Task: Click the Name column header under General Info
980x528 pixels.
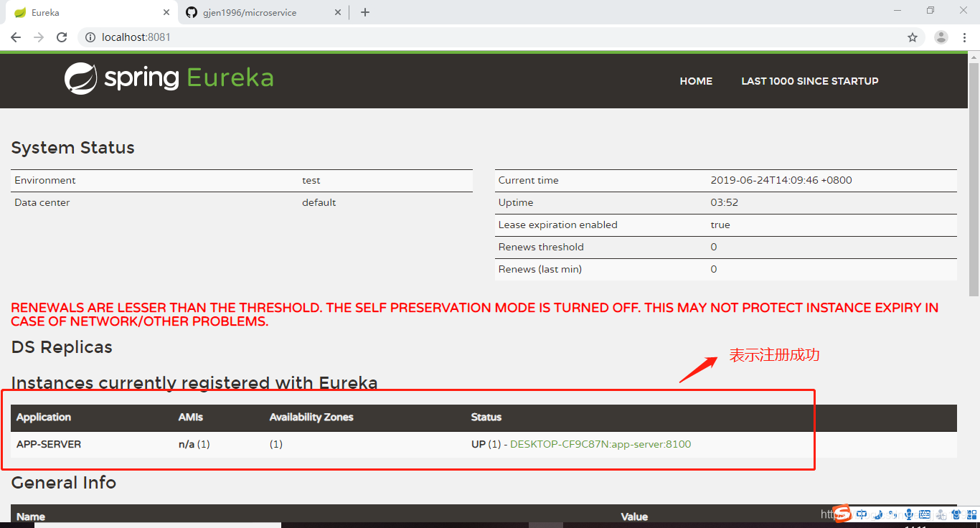Action: coord(31,517)
